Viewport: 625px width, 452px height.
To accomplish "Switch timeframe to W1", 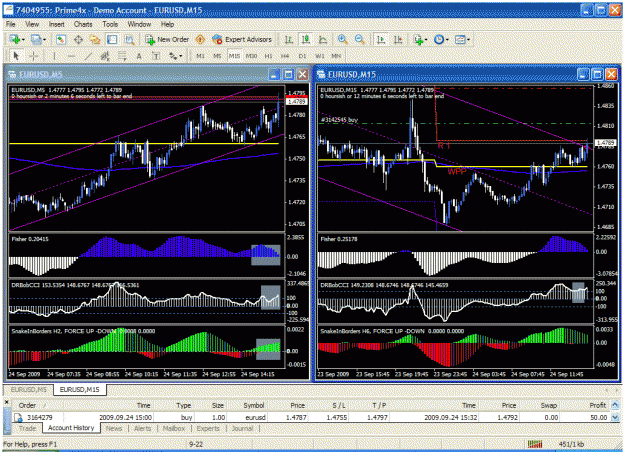I will [320, 56].
